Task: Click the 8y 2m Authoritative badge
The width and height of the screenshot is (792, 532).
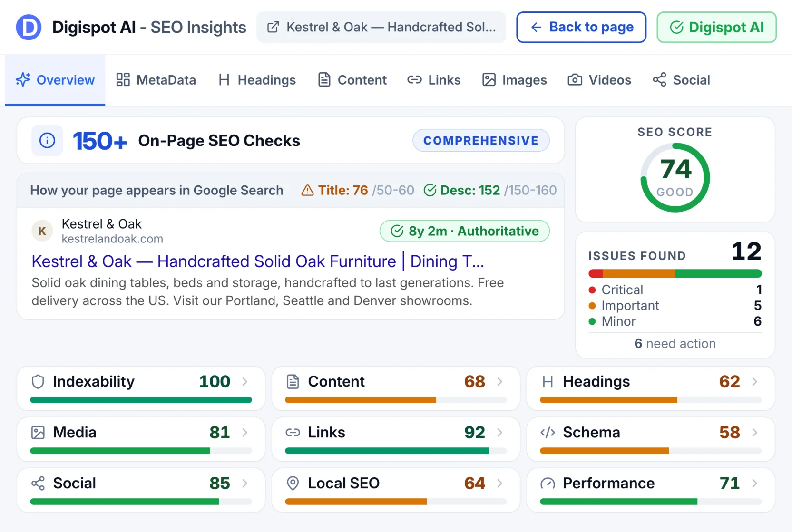Action: point(464,231)
